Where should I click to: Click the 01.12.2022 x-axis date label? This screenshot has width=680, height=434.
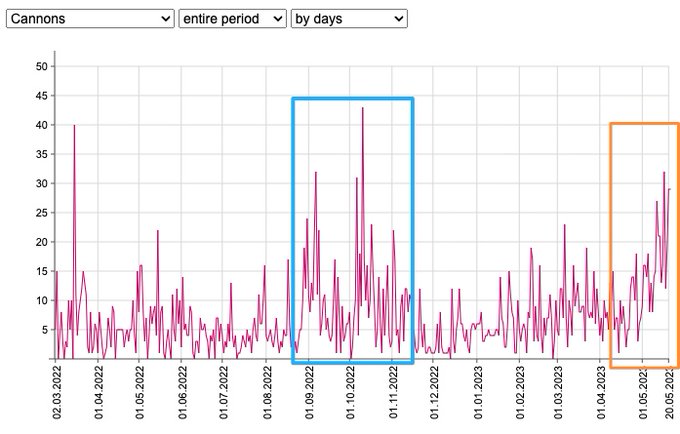434,393
